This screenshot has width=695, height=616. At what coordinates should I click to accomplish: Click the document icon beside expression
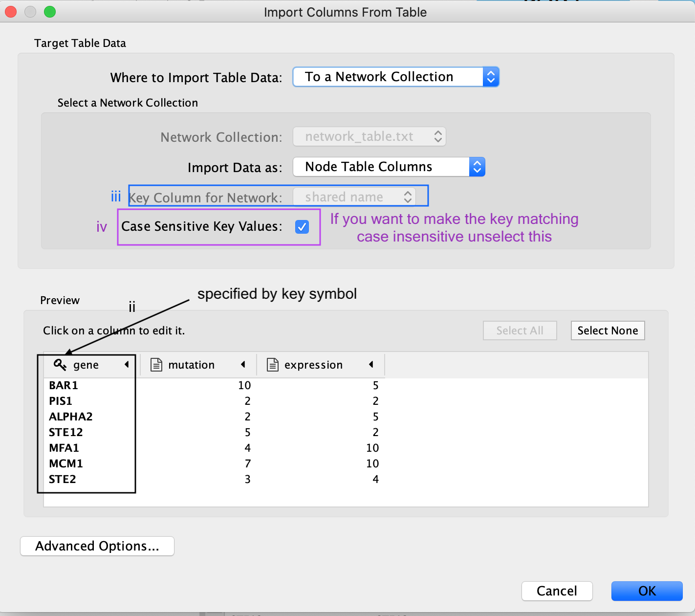[x=273, y=365]
